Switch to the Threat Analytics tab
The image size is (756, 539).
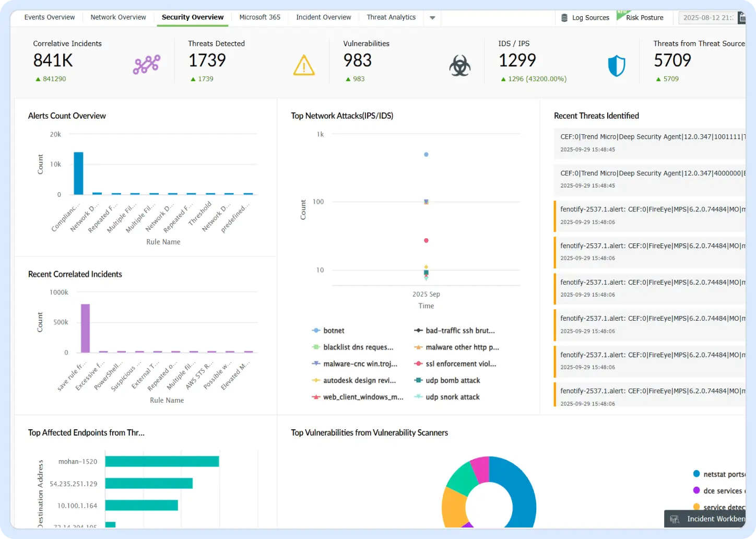392,17
